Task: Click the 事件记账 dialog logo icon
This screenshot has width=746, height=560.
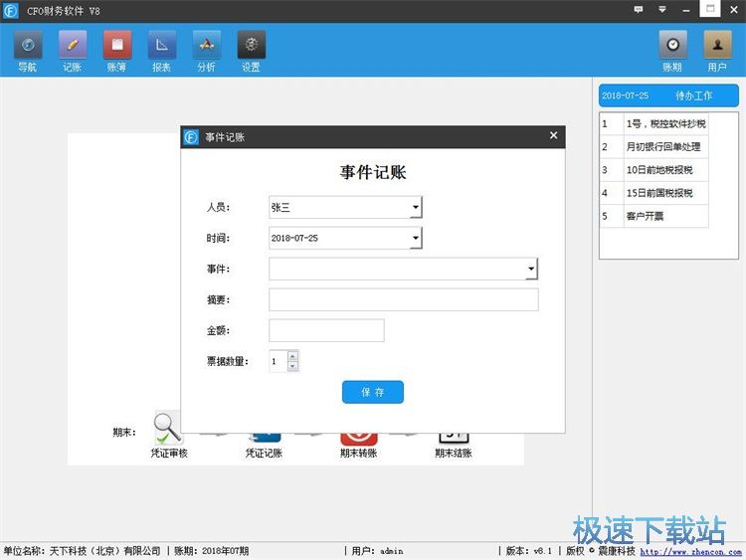Action: pyautogui.click(x=191, y=137)
